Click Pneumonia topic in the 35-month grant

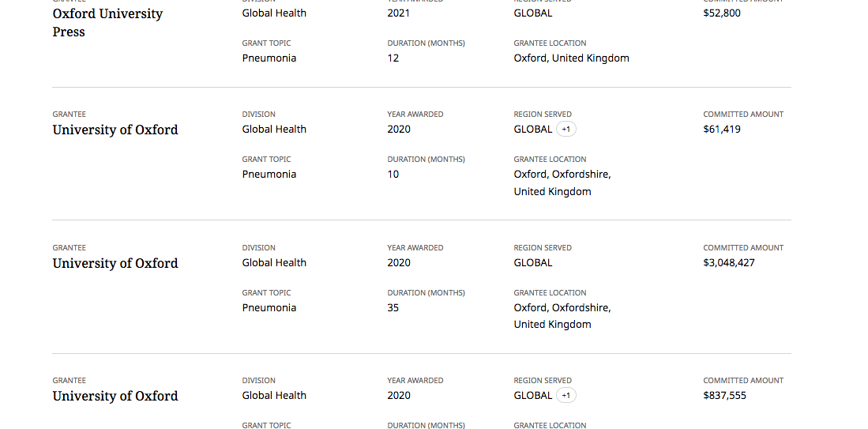(x=269, y=308)
